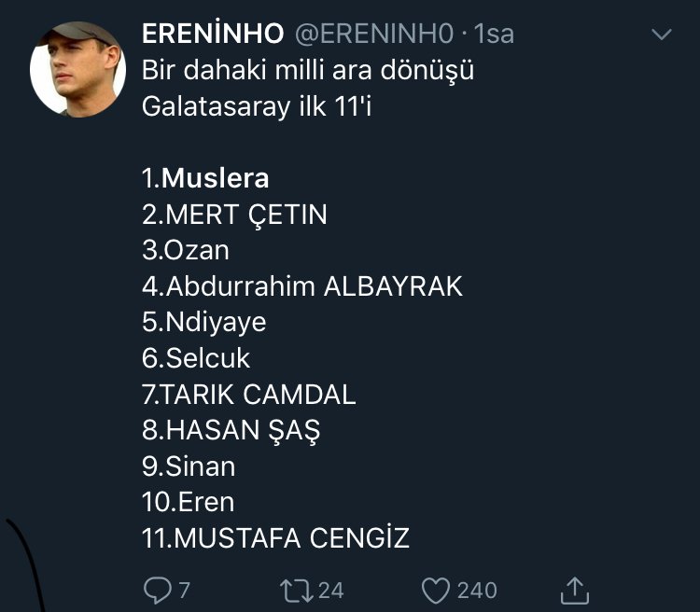The image size is (700, 612).
Task: Click the 2.MERT ÇETIN entry
Action: click(234, 215)
